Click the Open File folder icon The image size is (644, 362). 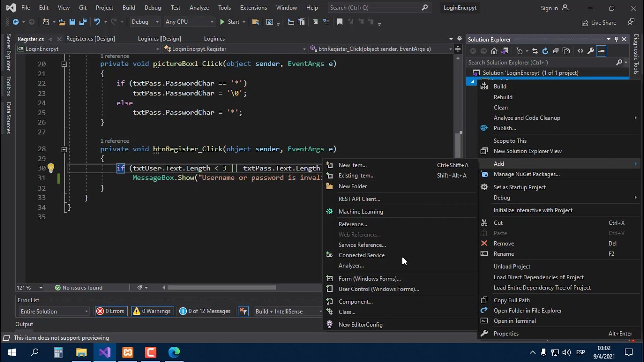point(62,22)
